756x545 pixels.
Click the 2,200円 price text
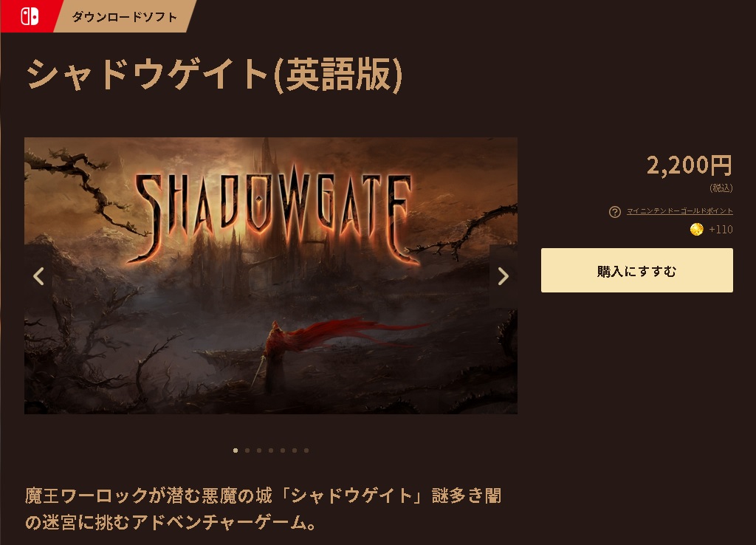pyautogui.click(x=690, y=165)
